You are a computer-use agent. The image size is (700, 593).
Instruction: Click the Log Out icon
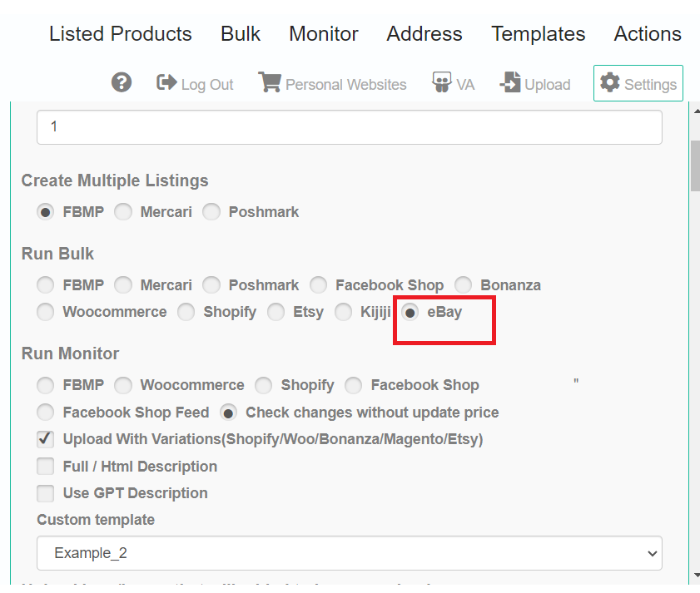point(166,82)
